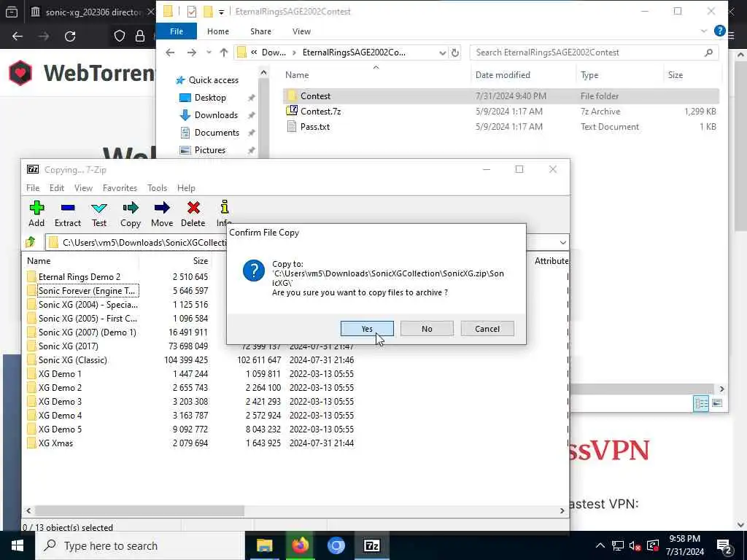
Task: Confirm file copy with Yes
Action: point(367,329)
